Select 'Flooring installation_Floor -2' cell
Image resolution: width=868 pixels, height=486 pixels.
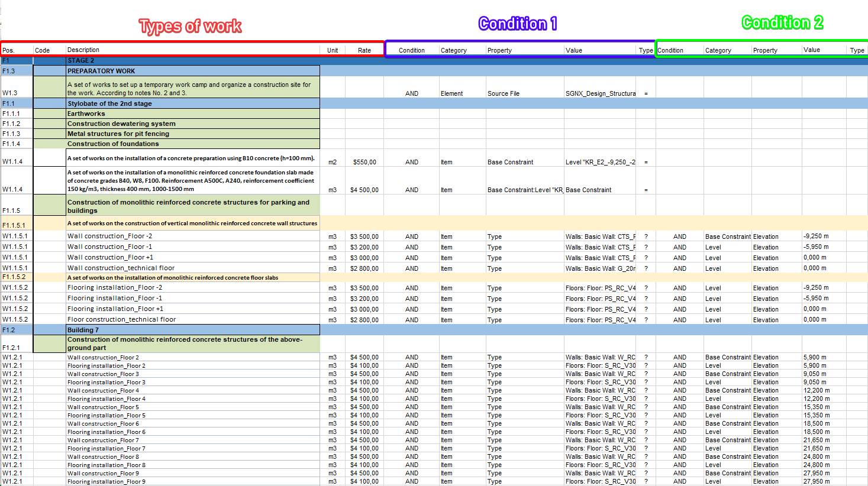192,287
